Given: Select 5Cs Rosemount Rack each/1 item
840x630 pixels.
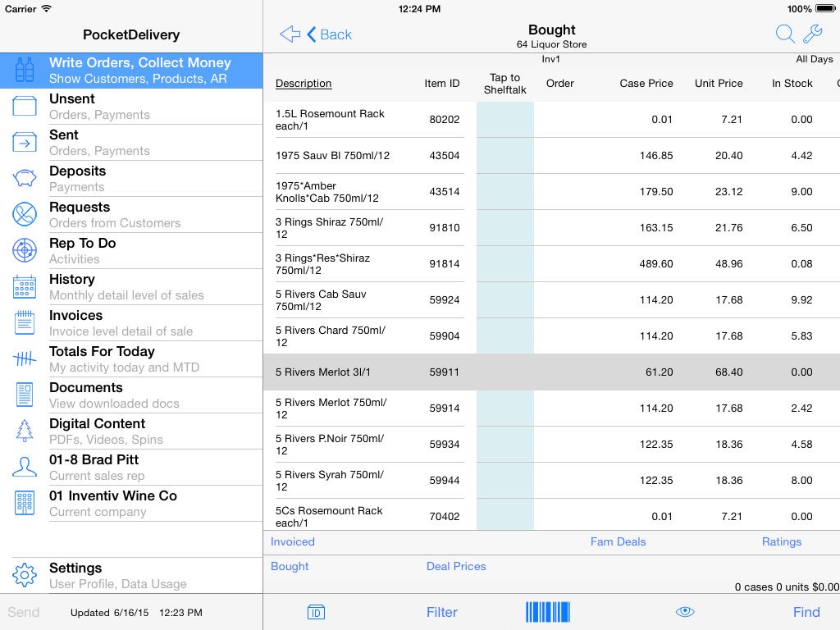Looking at the screenshot, I should point(329,517).
